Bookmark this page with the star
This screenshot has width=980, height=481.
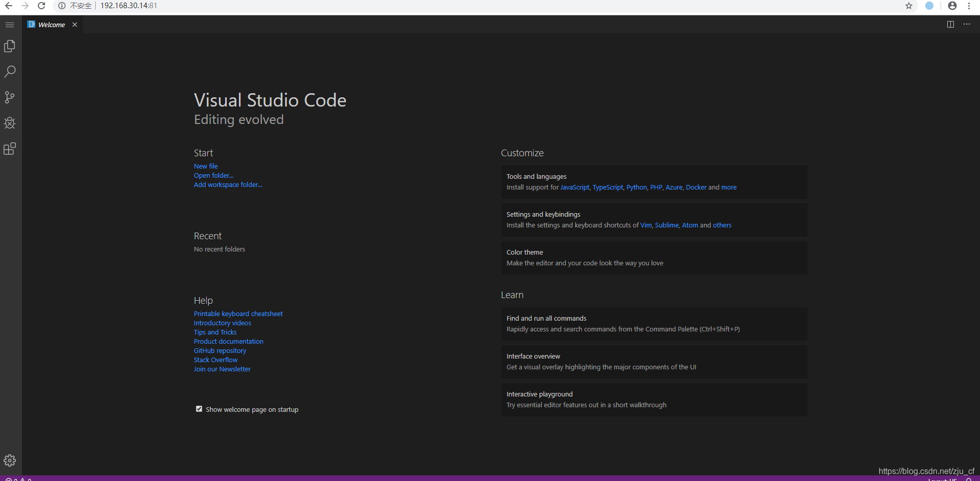click(909, 6)
